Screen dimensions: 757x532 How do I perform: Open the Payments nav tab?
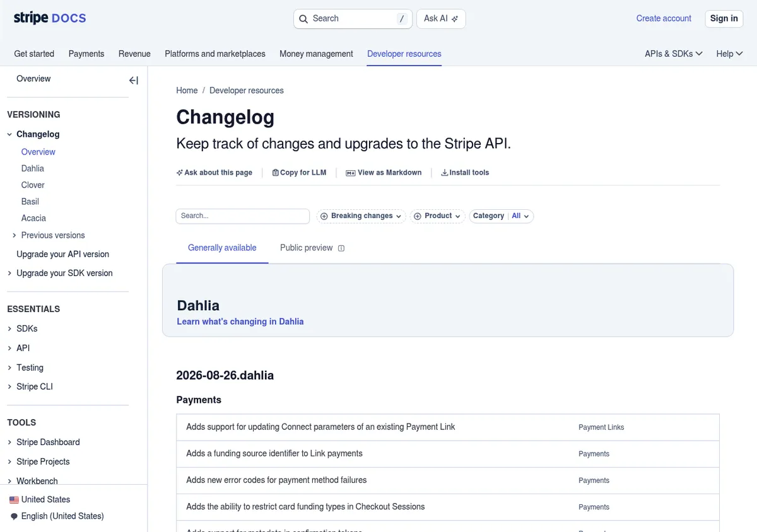click(86, 54)
